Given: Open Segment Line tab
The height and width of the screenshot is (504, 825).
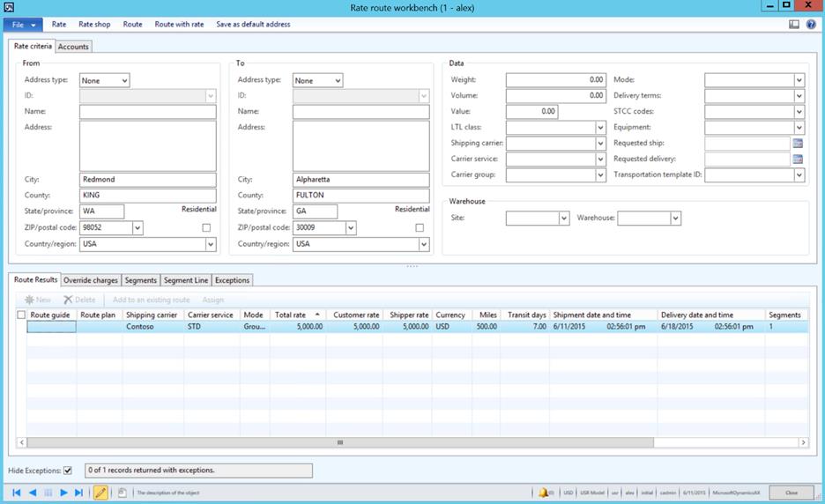Looking at the screenshot, I should pos(186,280).
